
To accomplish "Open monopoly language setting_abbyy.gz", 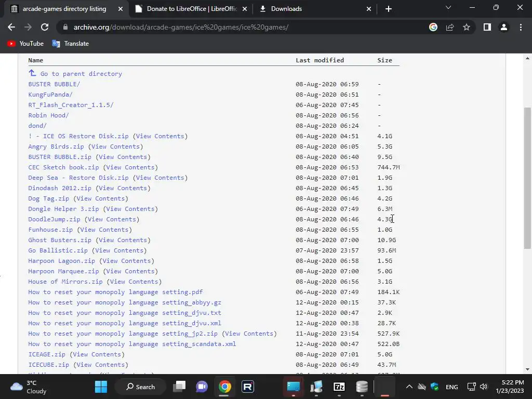I will (125, 303).
